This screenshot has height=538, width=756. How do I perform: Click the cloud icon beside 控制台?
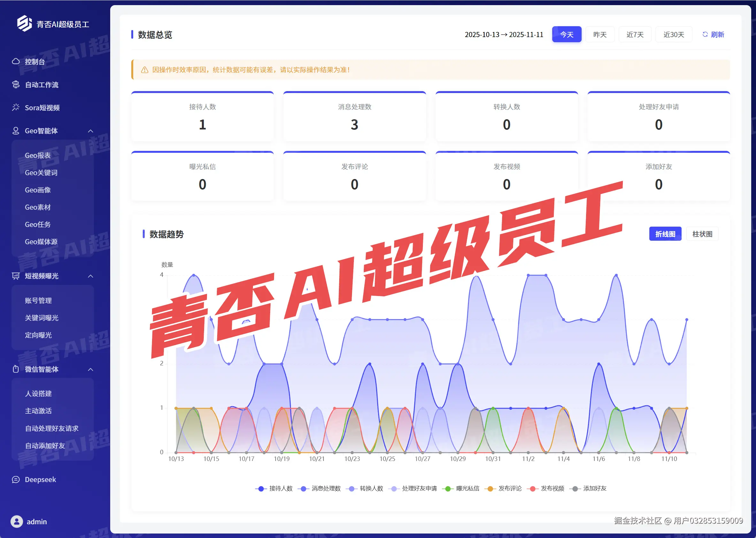pyautogui.click(x=16, y=62)
